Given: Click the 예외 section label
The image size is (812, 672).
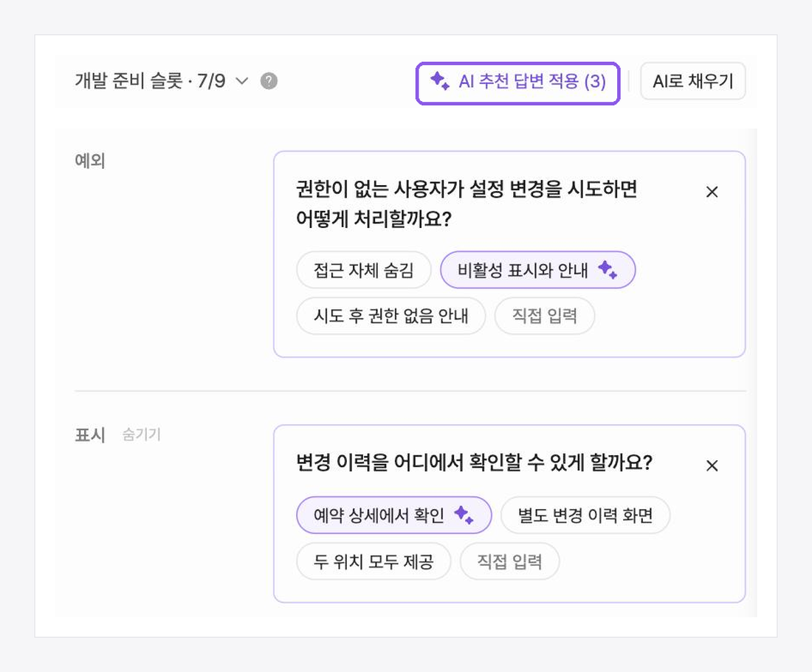Looking at the screenshot, I should point(90,161).
